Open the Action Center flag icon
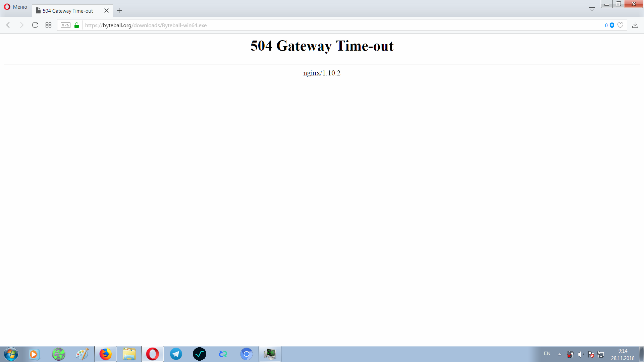This screenshot has width=644, height=362. (x=591, y=354)
